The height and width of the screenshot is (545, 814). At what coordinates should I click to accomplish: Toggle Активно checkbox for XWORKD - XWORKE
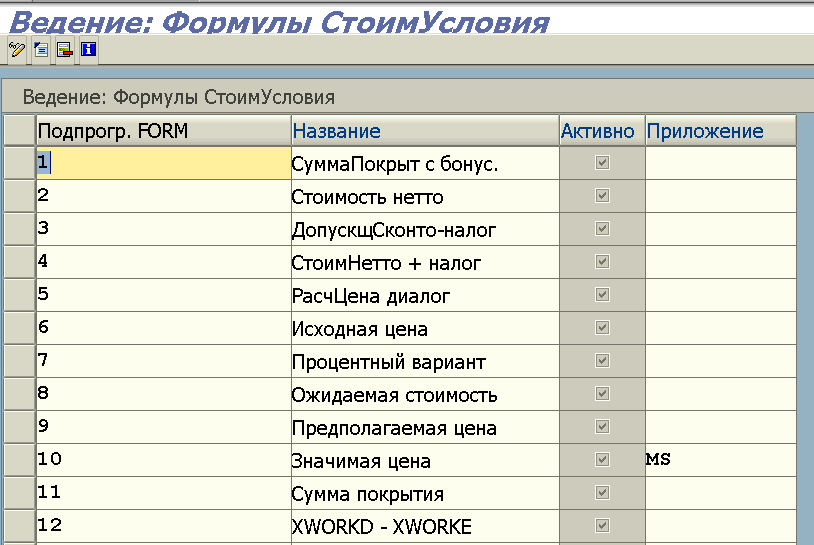click(602, 526)
